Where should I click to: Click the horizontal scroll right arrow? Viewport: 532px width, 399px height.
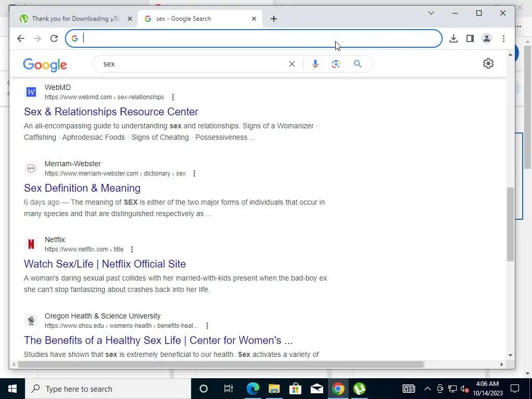[x=501, y=364]
